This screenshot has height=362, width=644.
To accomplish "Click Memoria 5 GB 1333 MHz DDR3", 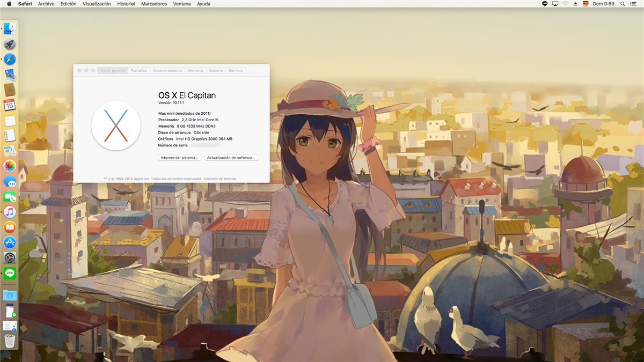I will tap(187, 126).
